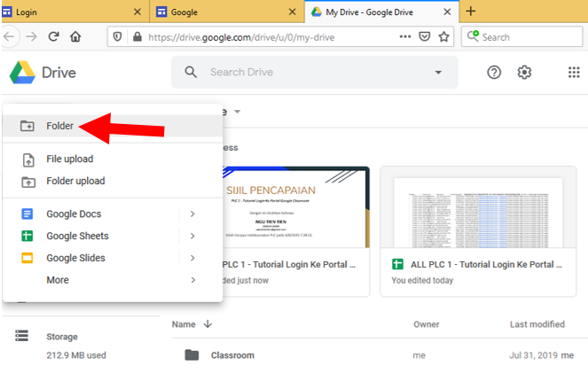Click the Last modified column header
Image resolution: width=588 pixels, height=365 pixels.
[537, 324]
